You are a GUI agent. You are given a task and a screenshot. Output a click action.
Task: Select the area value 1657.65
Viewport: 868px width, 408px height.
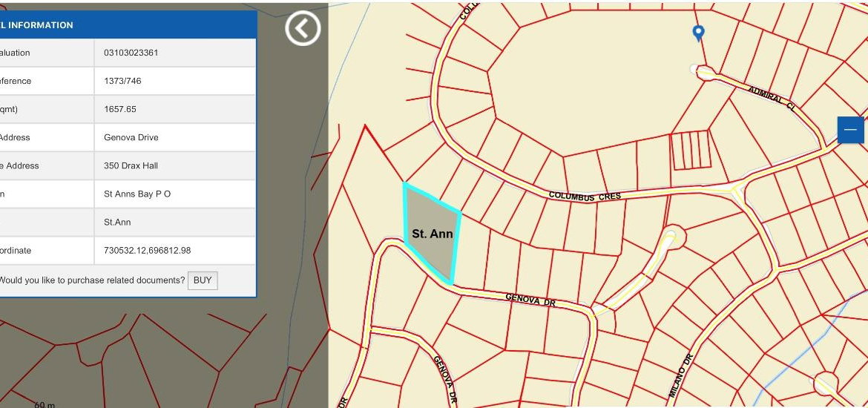click(x=120, y=109)
